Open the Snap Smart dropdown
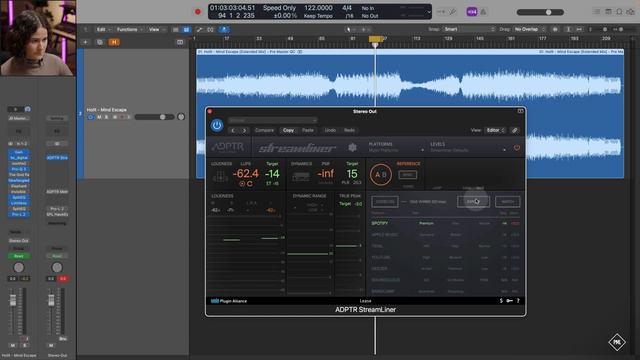 tap(469, 29)
